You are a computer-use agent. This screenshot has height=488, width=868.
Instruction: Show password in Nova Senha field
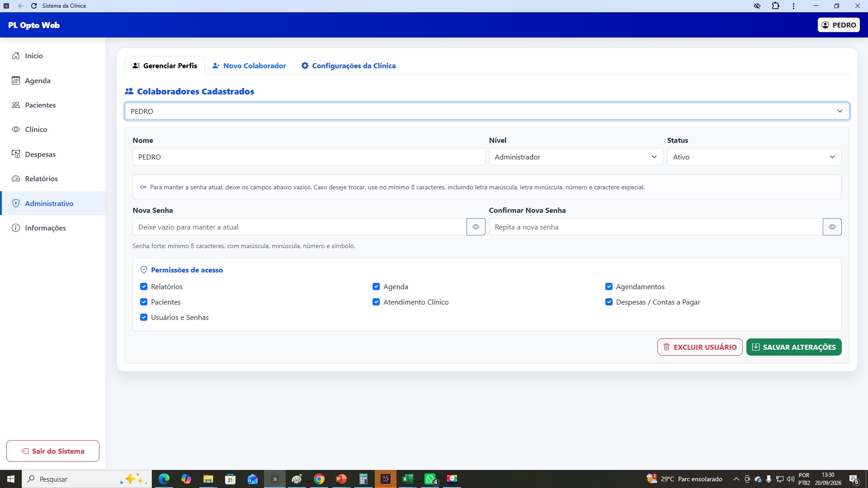(x=476, y=227)
